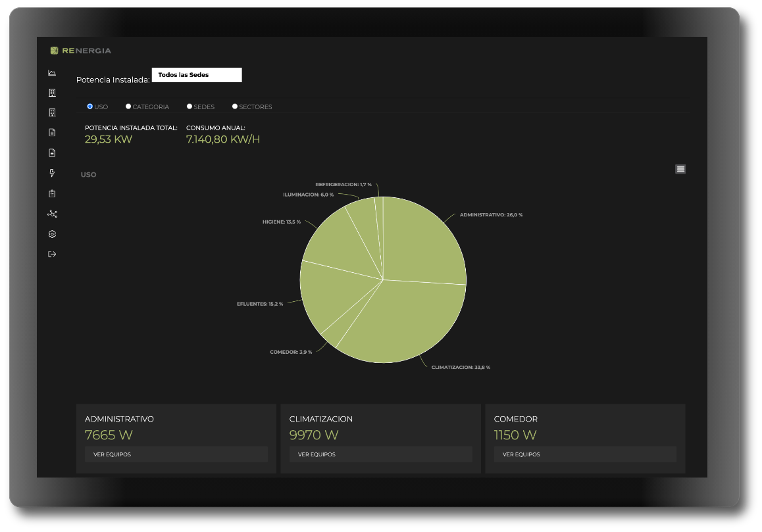This screenshot has height=532, width=762.
Task: Open the Todos las Sedes dropdown
Action: pyautogui.click(x=197, y=75)
